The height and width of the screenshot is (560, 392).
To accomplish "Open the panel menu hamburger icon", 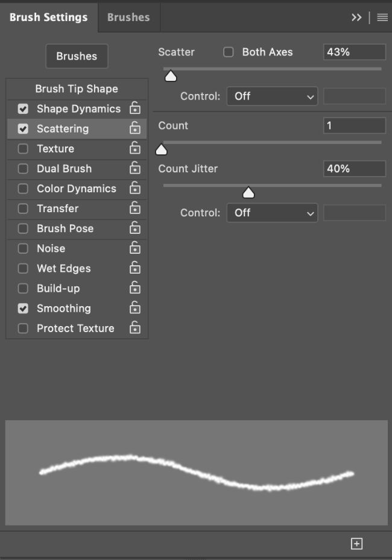I will pos(382,17).
